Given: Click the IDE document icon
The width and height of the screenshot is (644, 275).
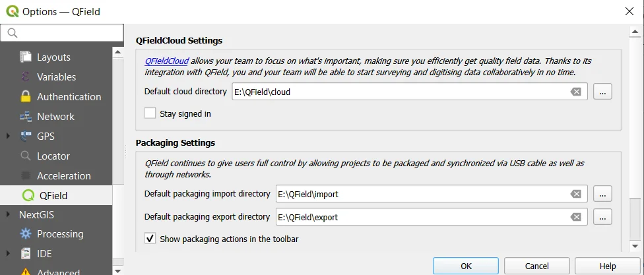Looking at the screenshot, I should (x=26, y=254).
